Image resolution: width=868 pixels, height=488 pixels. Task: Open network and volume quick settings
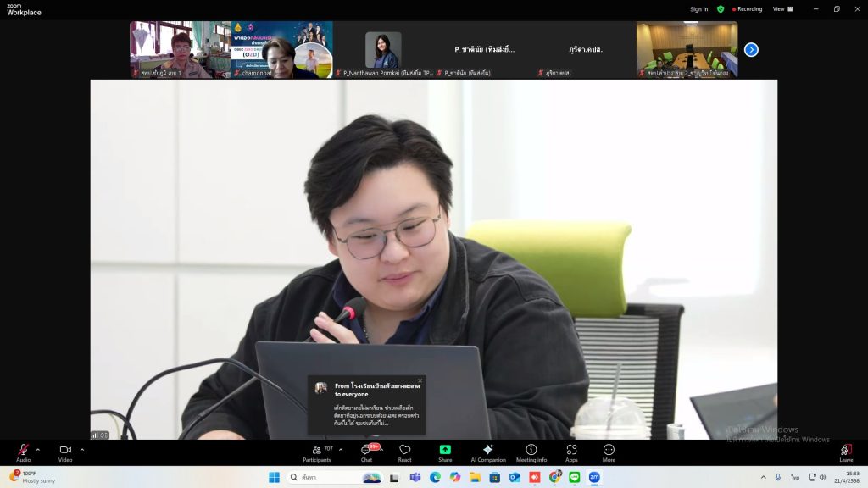click(817, 477)
